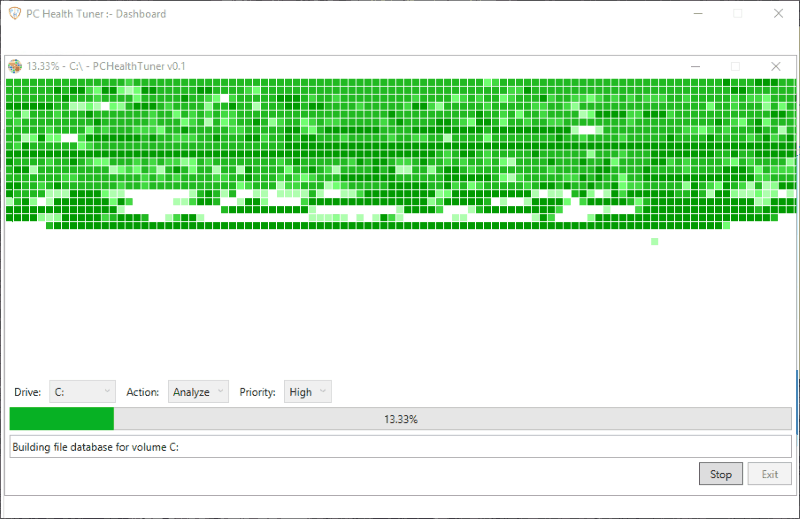Viewport: 800px width, 519px height.
Task: Click the PCHealthTuner v0.1 window icon
Action: 15,66
